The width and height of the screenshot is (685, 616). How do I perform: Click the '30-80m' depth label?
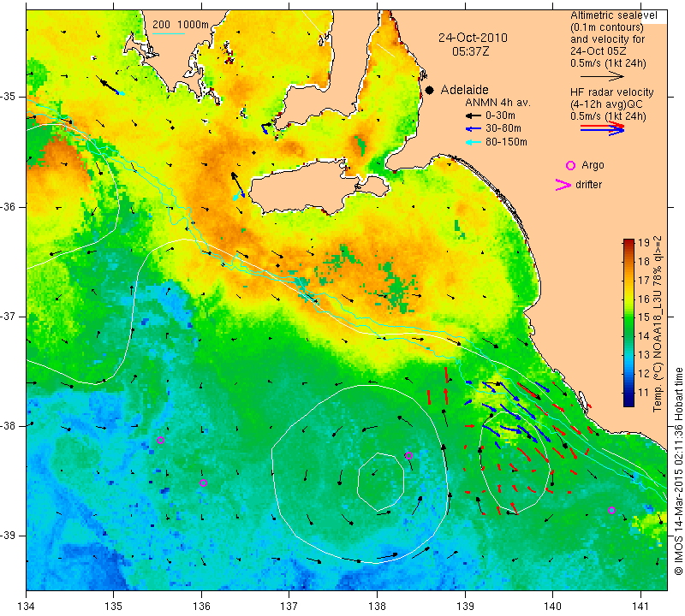pyautogui.click(x=503, y=129)
